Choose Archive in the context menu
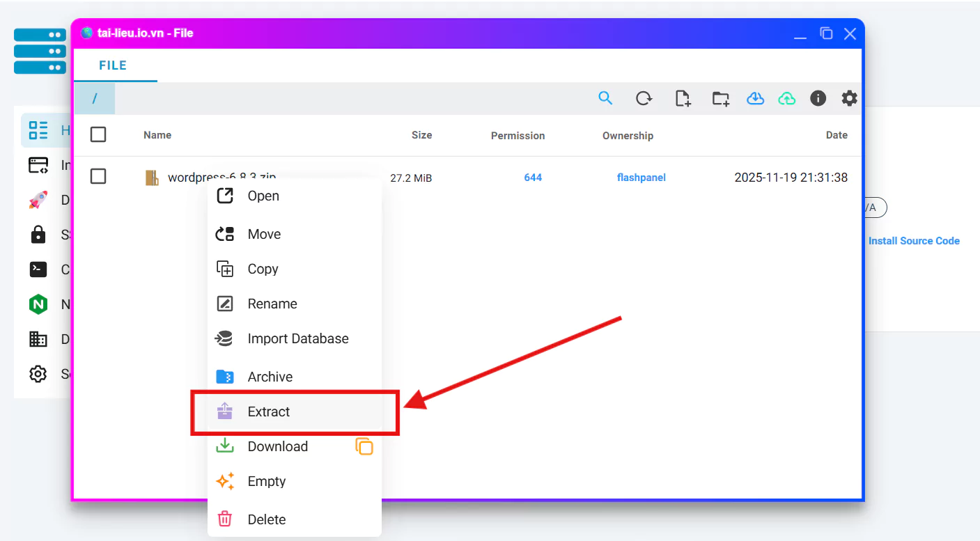Image resolution: width=980 pixels, height=541 pixels. (x=270, y=377)
